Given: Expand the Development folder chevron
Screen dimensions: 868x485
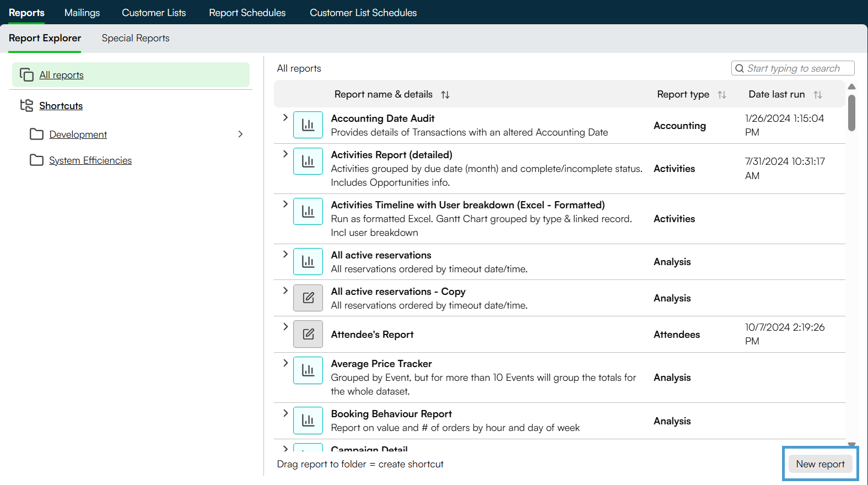Looking at the screenshot, I should pos(240,134).
